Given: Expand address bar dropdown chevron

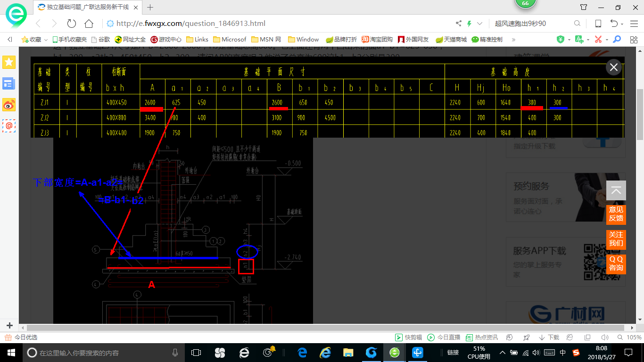Looking at the screenshot, I should tap(480, 24).
